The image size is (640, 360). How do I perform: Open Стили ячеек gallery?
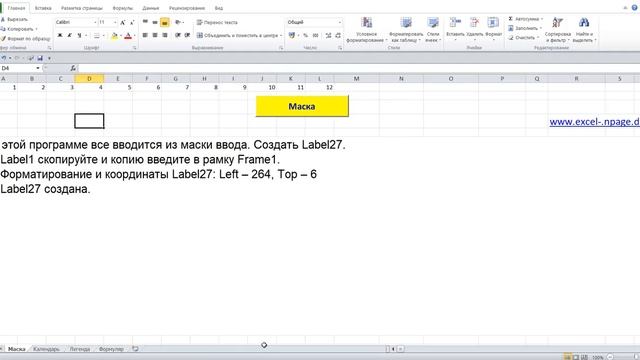(x=433, y=29)
